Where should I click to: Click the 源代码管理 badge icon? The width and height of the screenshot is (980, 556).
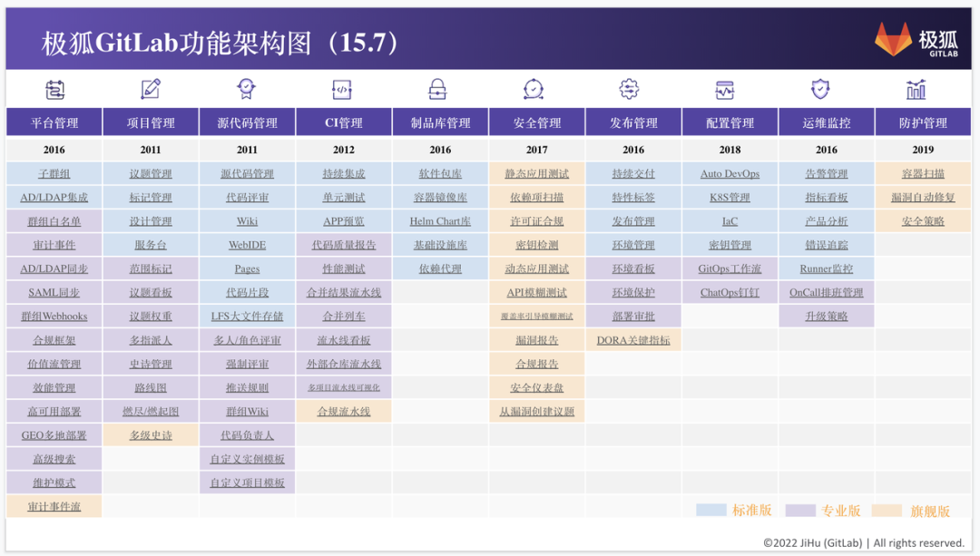[x=246, y=89]
